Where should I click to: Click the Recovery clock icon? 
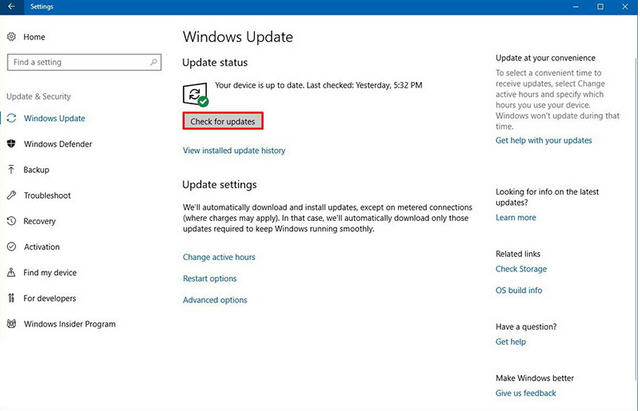[11, 221]
